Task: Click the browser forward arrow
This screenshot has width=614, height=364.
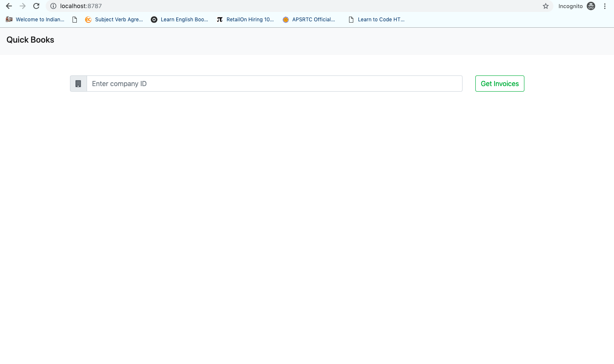Action: coord(23,6)
